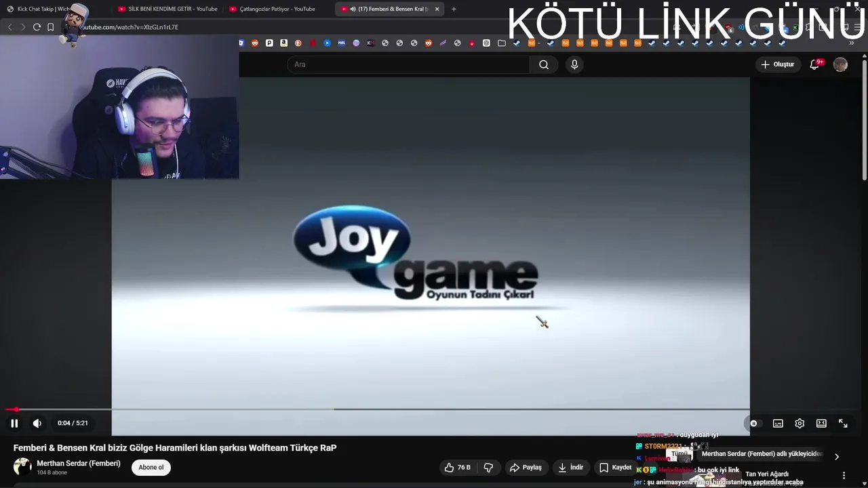Activate voice search microphone icon
The width and height of the screenshot is (868, 488).
pos(574,64)
